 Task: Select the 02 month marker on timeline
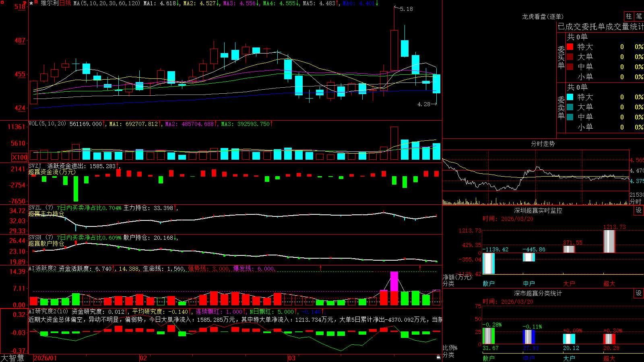[x=143, y=358]
